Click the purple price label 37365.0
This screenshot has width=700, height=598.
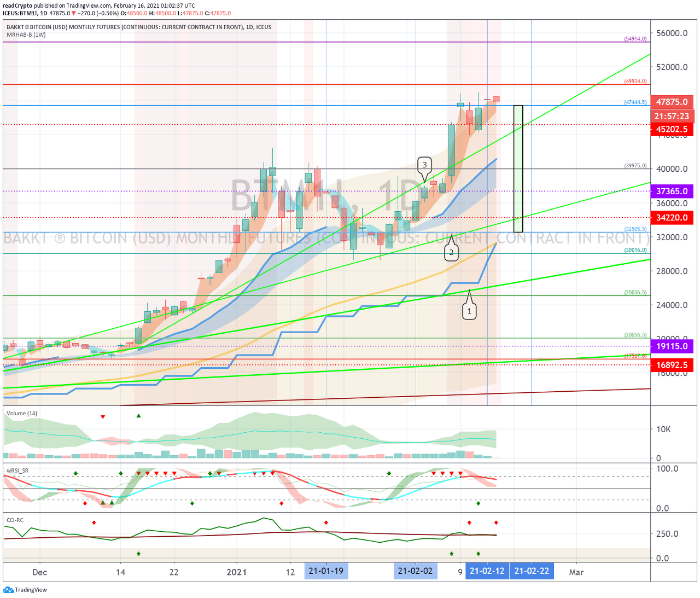672,191
